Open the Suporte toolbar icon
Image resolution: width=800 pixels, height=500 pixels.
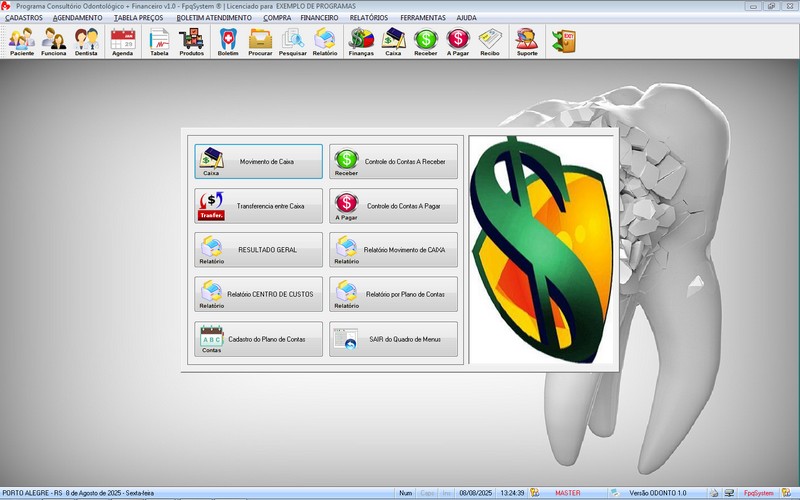click(526, 41)
